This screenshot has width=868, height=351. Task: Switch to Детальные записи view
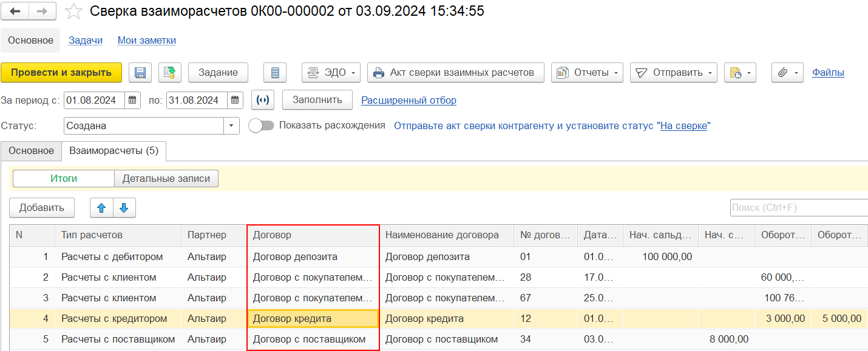[166, 179]
